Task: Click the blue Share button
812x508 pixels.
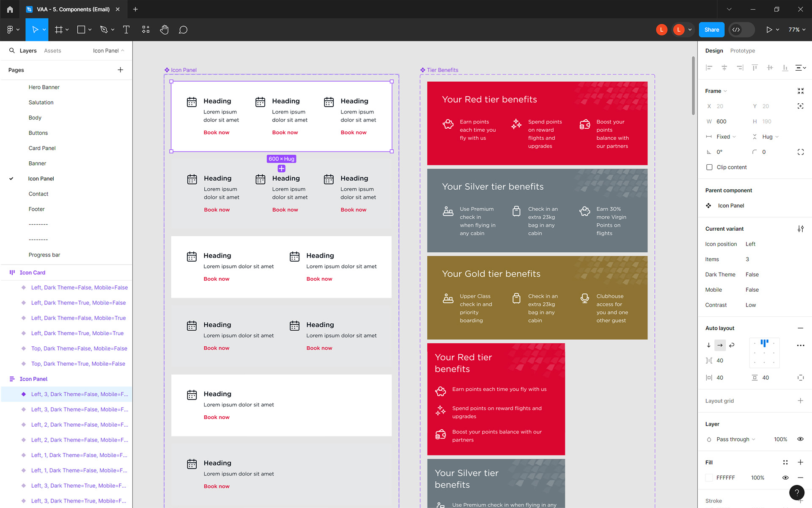Action: 711,30
